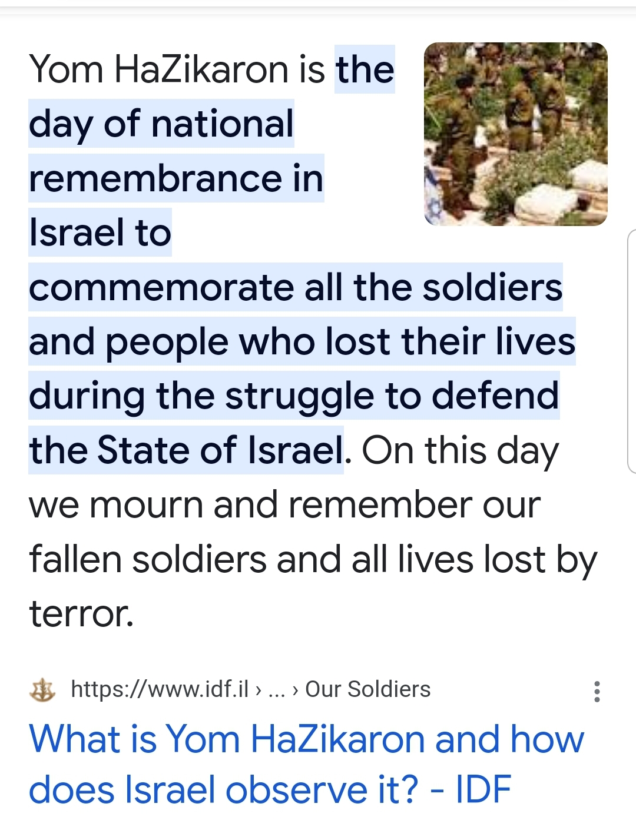Click the line "we mourn and remember our"
The image size is (636, 840).
pyautogui.click(x=284, y=504)
